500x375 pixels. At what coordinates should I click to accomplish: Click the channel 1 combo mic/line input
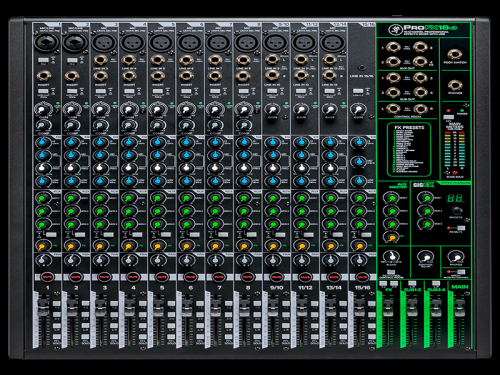pos(46,43)
